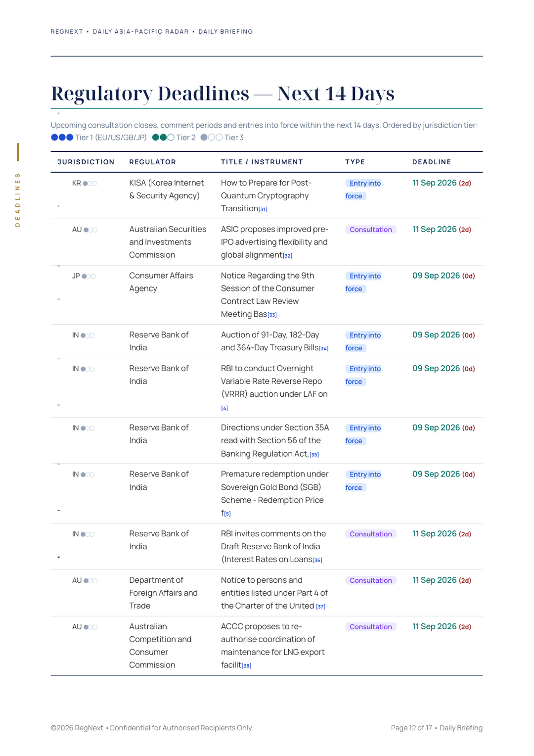This screenshot has width=534, height=756.
Task: Select Department of Foreign Affairs and Trade cell
Action: click(x=163, y=593)
